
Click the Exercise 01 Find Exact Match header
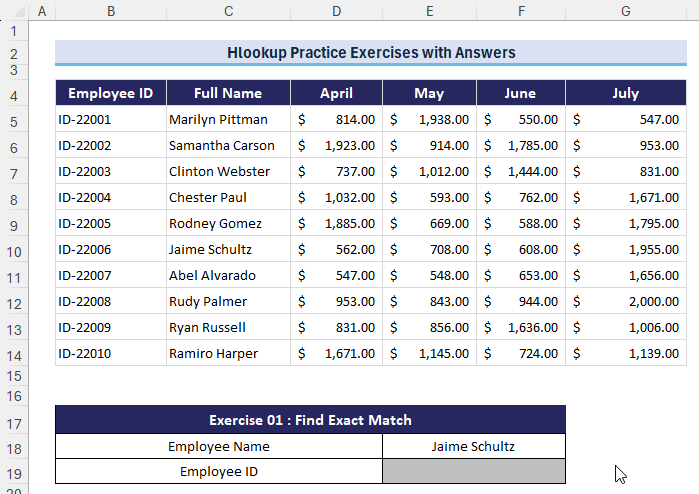[x=310, y=420]
